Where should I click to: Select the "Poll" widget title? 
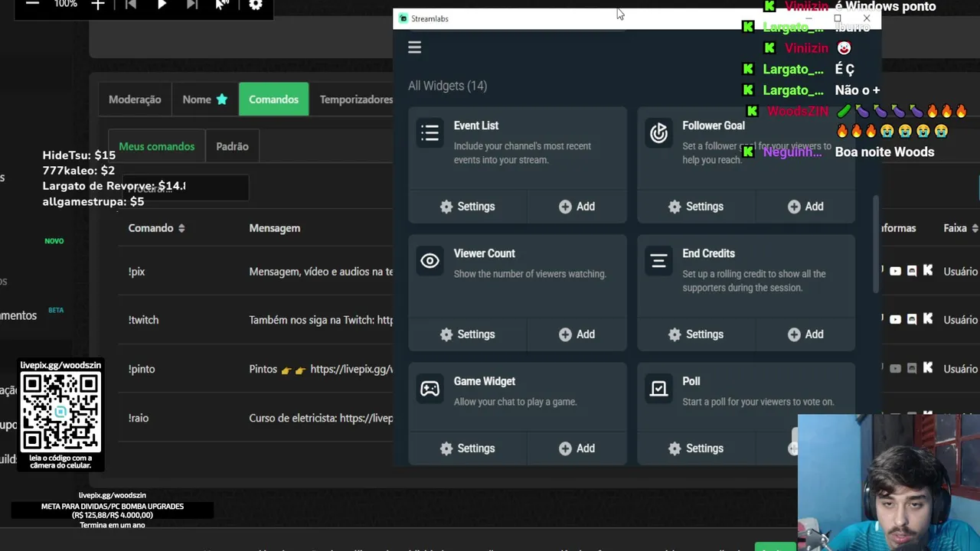tap(691, 381)
